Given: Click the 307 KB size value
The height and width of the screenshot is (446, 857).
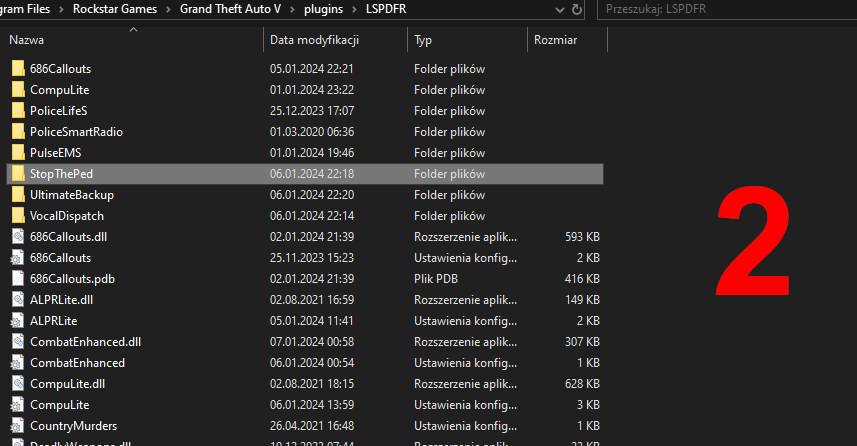Looking at the screenshot, I should click(582, 342).
